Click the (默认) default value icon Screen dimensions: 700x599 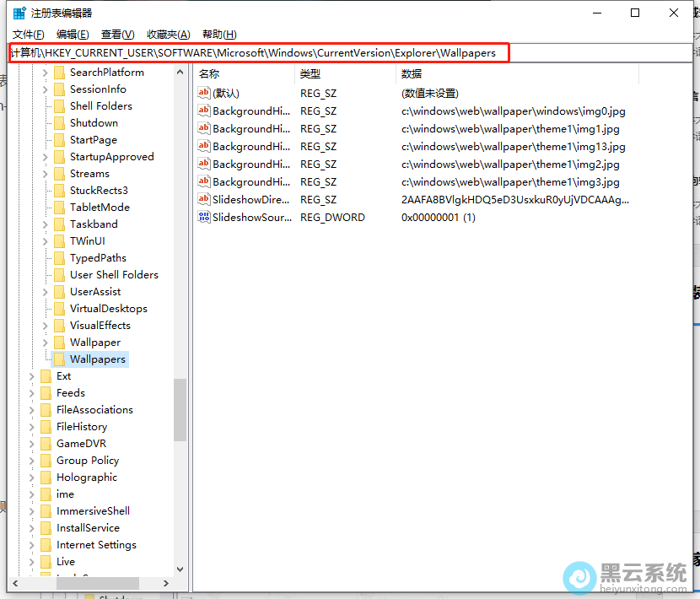click(204, 93)
